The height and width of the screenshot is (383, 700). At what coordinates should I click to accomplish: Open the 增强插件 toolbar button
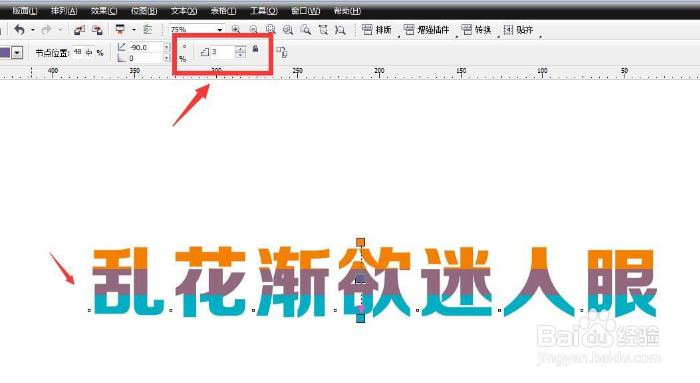pos(426,30)
